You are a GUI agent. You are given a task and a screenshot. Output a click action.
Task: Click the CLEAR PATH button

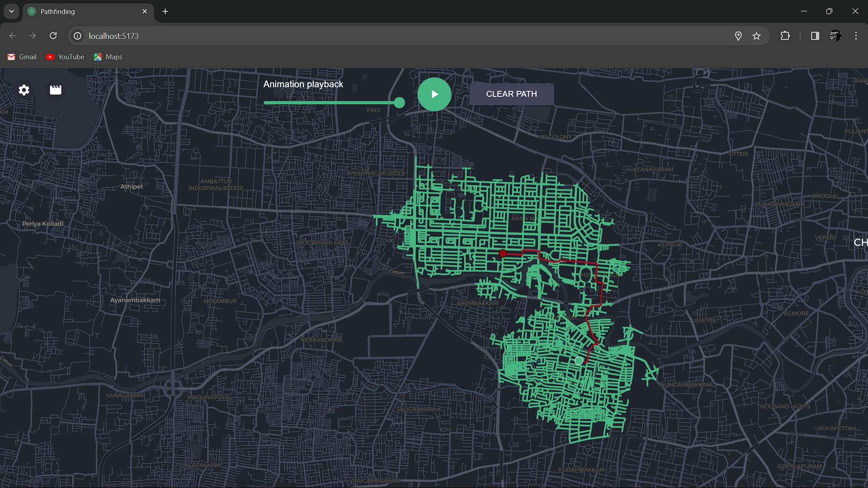pos(511,94)
